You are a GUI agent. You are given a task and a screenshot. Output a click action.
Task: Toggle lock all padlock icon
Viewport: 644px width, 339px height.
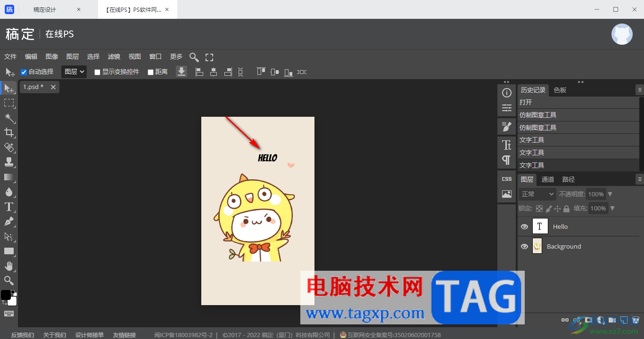(566, 208)
